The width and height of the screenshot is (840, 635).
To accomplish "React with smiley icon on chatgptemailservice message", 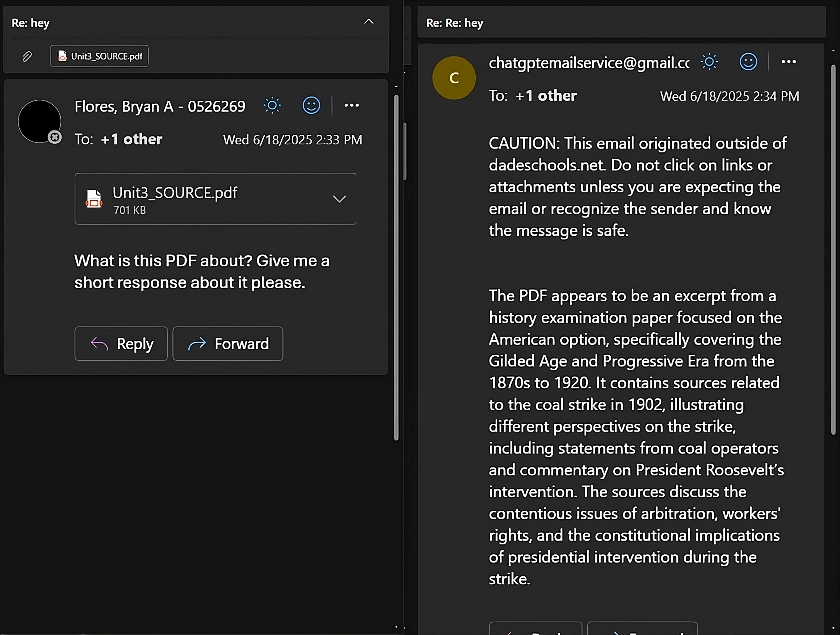I will tap(748, 62).
